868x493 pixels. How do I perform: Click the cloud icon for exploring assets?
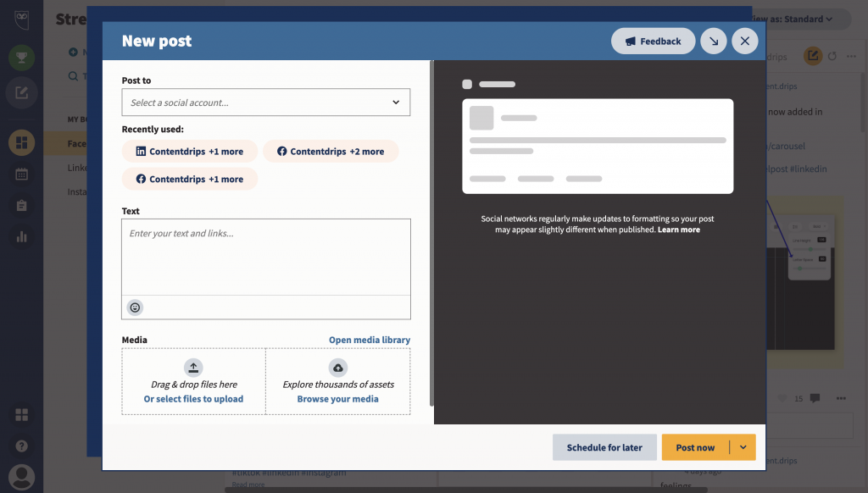coord(338,367)
